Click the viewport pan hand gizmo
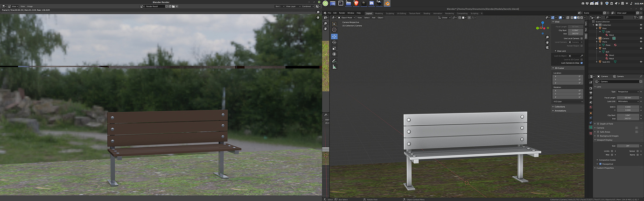Viewport: 644px width, 201px height. point(547,43)
